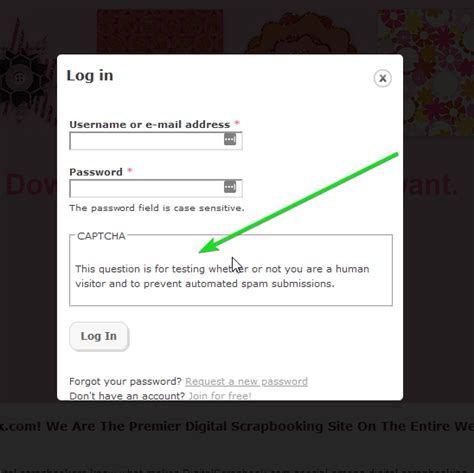474x473 pixels.
Task: Click the black flower button graphic
Action: tap(21, 78)
